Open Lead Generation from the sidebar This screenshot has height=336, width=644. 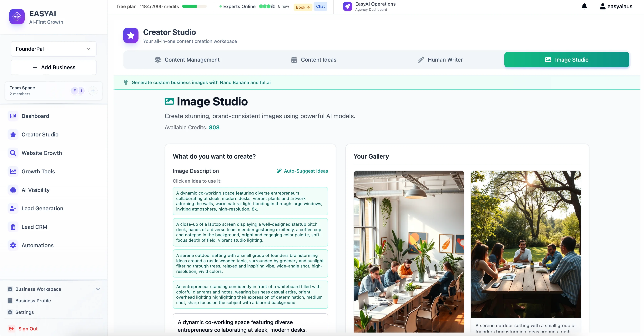[x=42, y=208]
